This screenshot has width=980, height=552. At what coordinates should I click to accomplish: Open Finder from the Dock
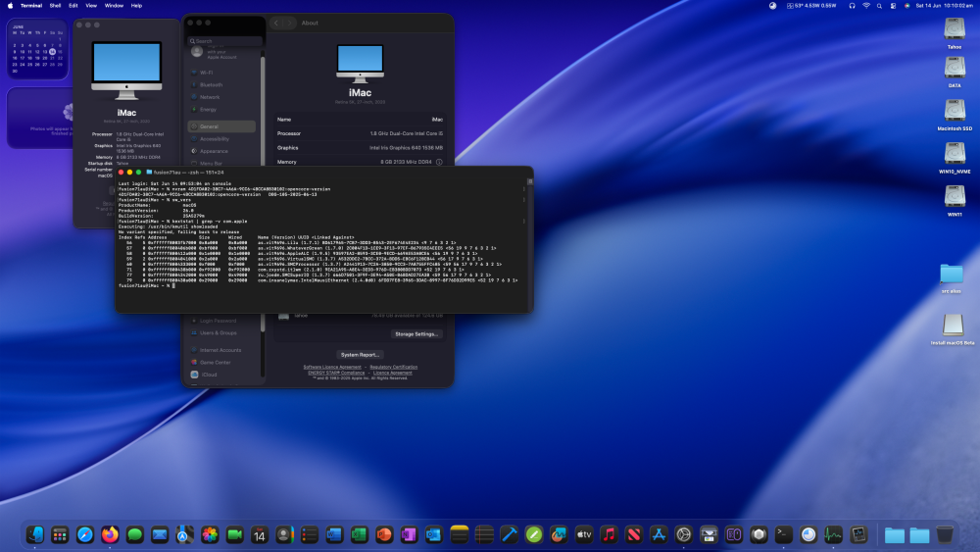click(x=35, y=534)
